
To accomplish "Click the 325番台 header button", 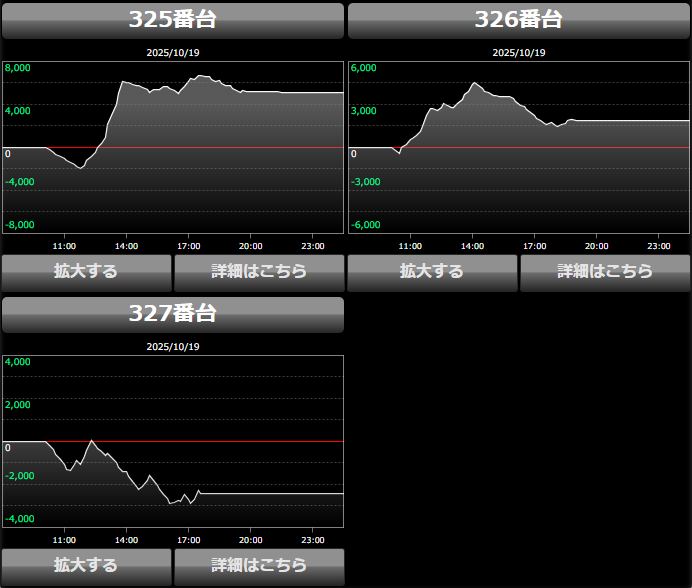I will pyautogui.click(x=173, y=20).
